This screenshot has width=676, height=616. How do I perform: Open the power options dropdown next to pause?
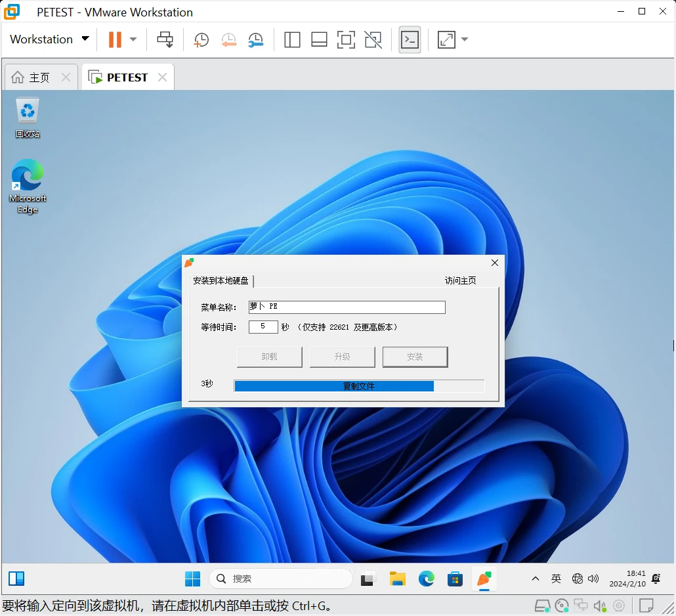[x=133, y=39]
